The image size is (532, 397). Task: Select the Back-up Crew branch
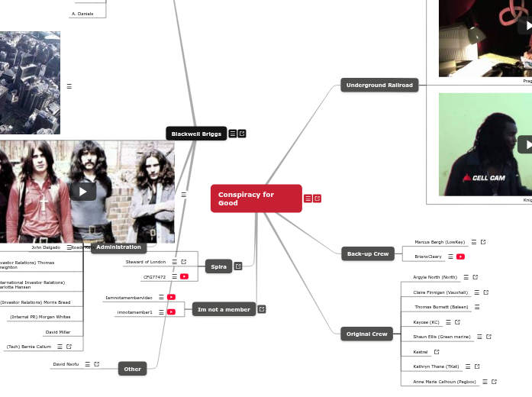coord(367,253)
